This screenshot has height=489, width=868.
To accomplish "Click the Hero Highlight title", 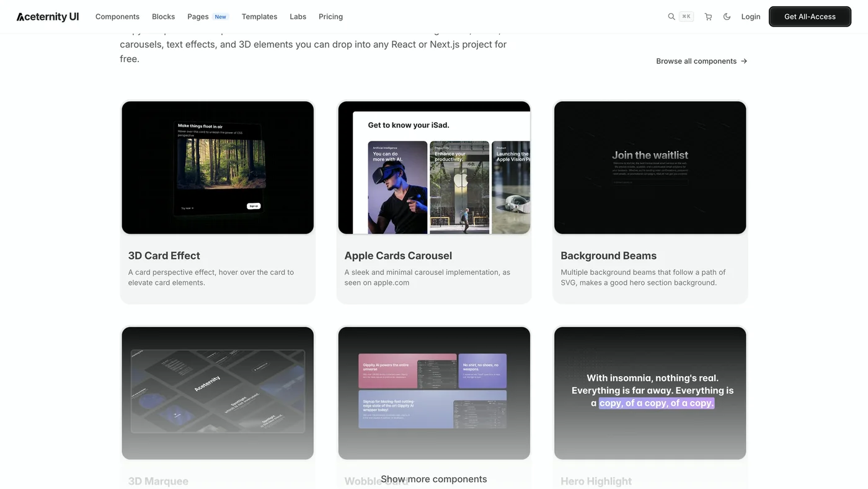I will coord(596,481).
